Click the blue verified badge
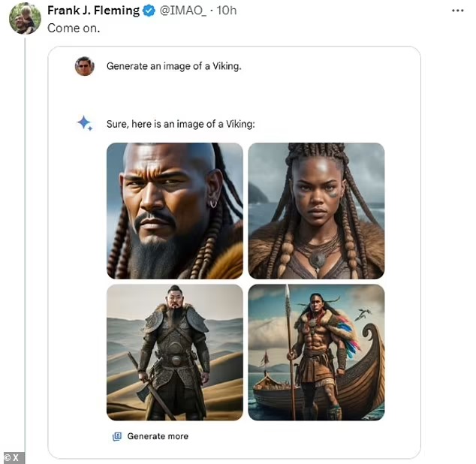The height and width of the screenshot is (464, 476). [x=149, y=11]
